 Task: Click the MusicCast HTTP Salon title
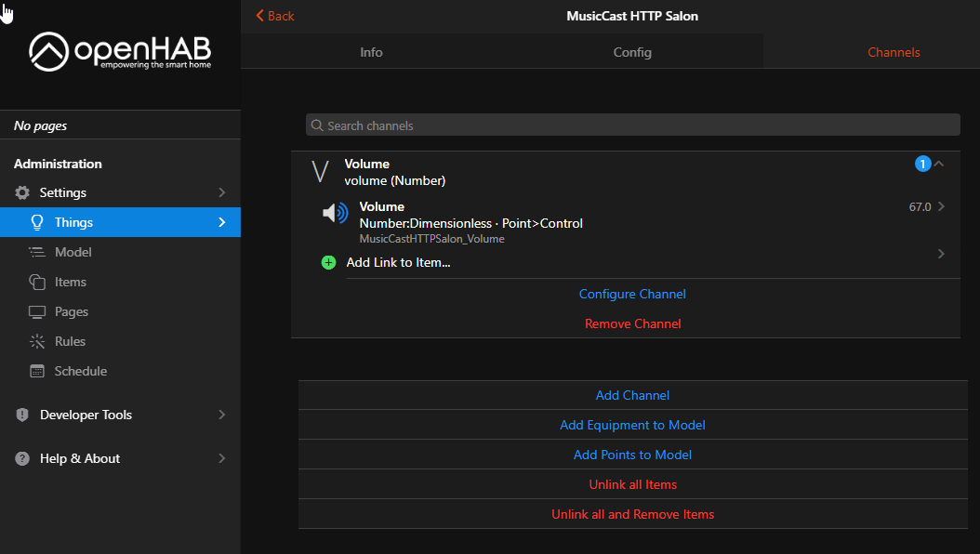tap(632, 16)
